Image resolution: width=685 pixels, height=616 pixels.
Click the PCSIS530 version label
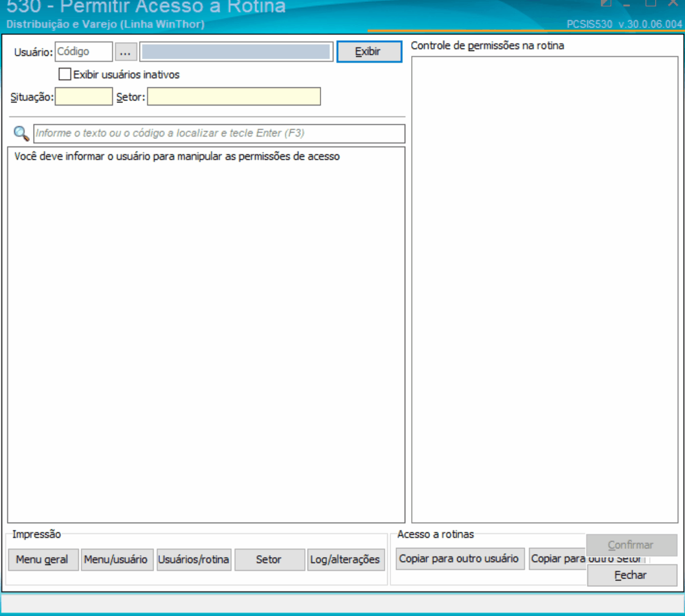click(624, 24)
